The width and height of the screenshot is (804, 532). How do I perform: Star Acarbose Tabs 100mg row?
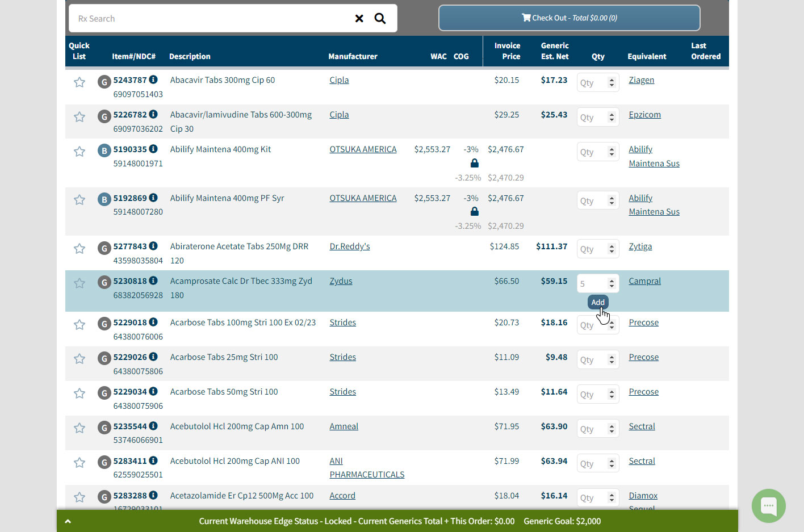[79, 325]
